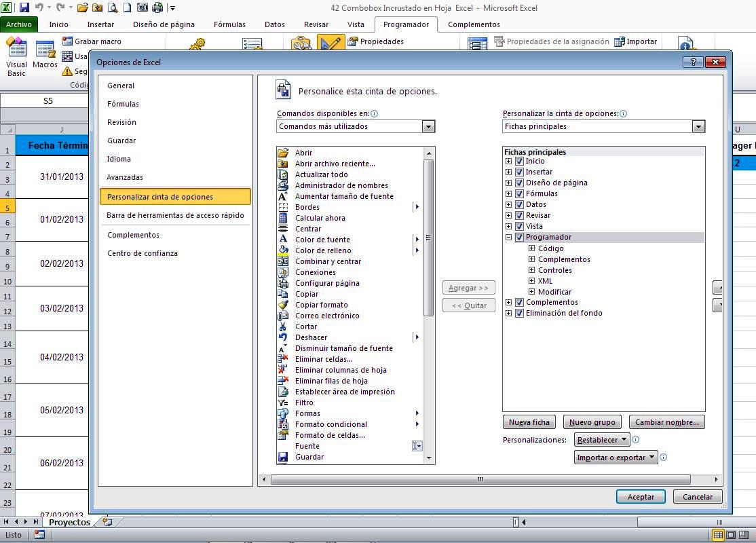Click the quick print icon in title bar
Viewport: 756px width, 543px height.
pyautogui.click(x=157, y=7)
